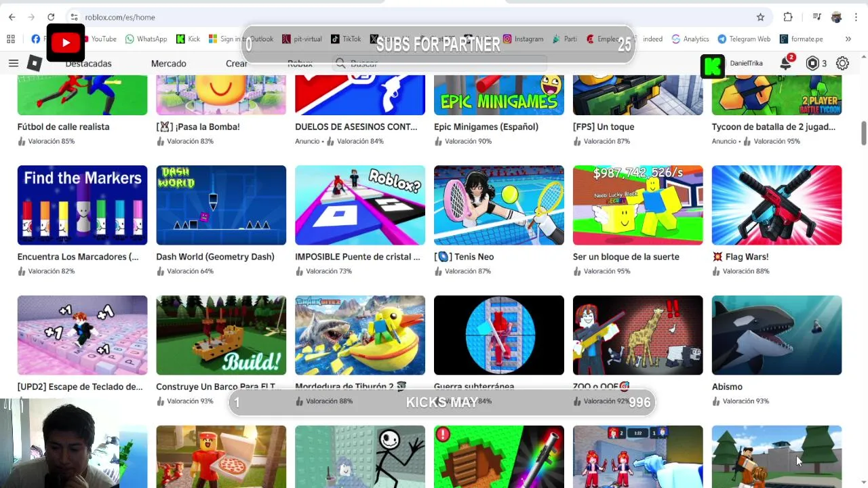The width and height of the screenshot is (868, 488).
Task: Open the DanielTrika profile
Action: 746,63
